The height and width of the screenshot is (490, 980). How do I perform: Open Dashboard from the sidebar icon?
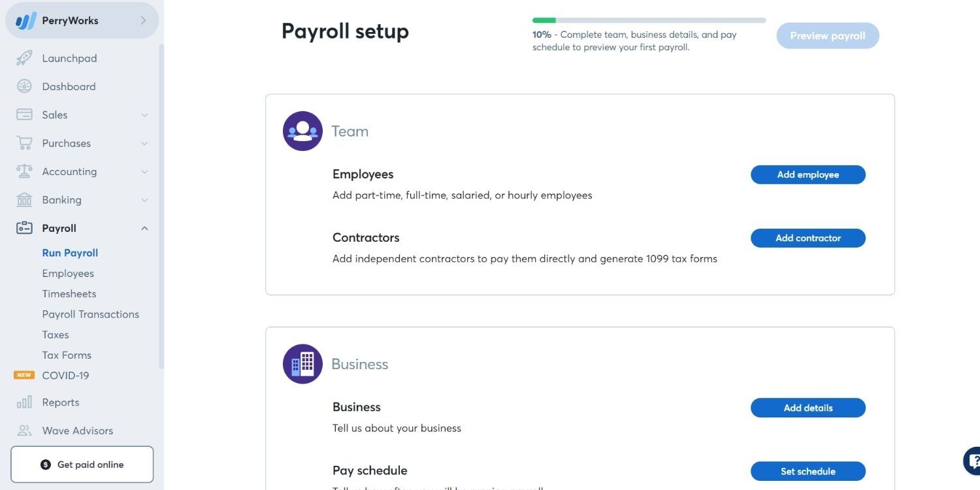(x=24, y=85)
